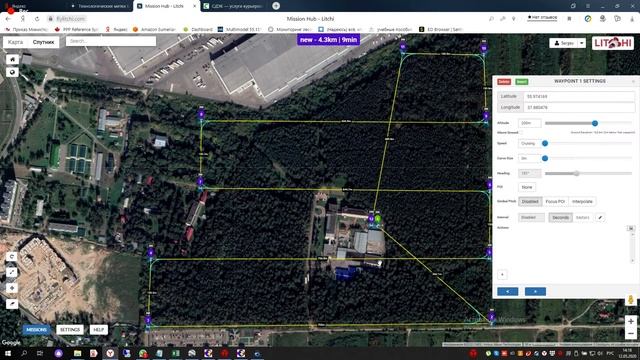Click the green Insert waypoint button
The width and height of the screenshot is (640, 360).
[x=522, y=82]
